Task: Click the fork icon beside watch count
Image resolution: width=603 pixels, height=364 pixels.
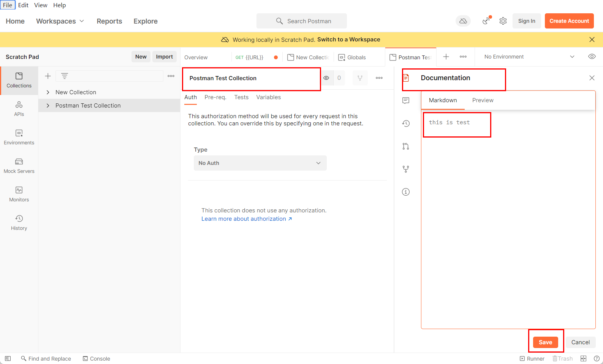Action: pos(360,78)
